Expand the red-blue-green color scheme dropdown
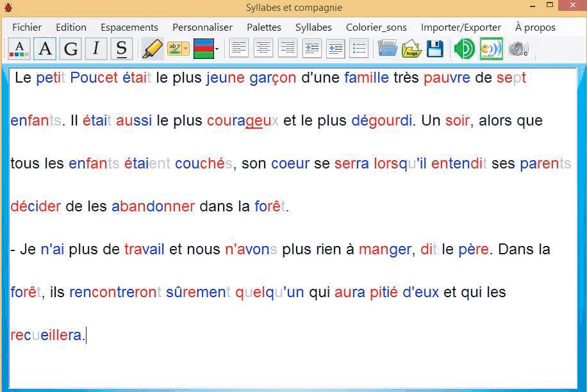Screen dimensions: 587x392 point(217,49)
